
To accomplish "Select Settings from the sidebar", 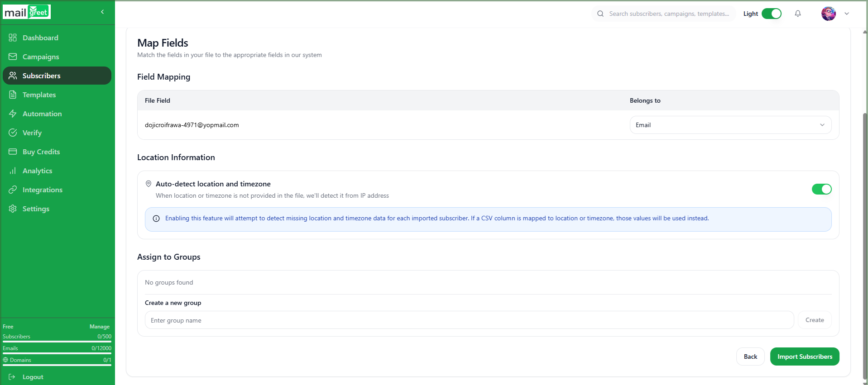I will coord(57,209).
